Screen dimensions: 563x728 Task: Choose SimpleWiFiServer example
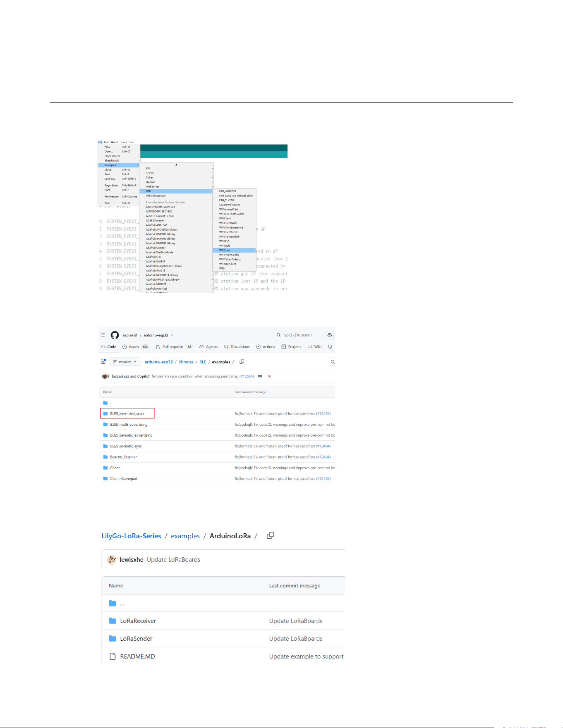(x=234, y=205)
